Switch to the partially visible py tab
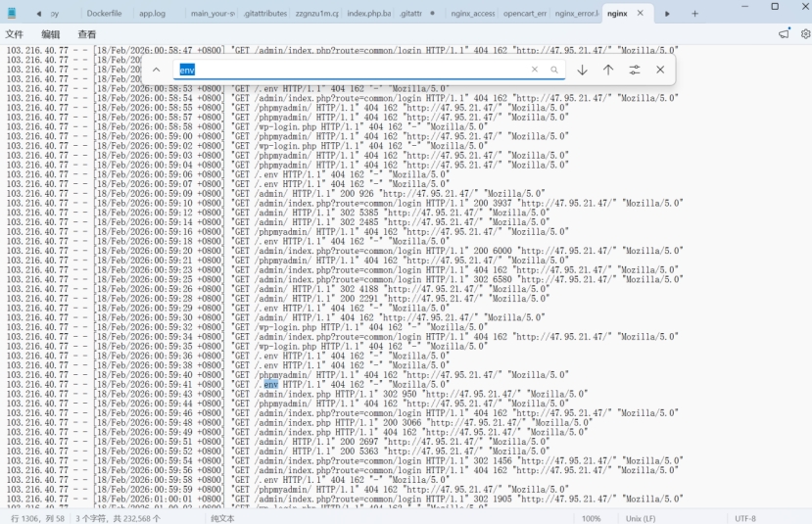 point(55,14)
